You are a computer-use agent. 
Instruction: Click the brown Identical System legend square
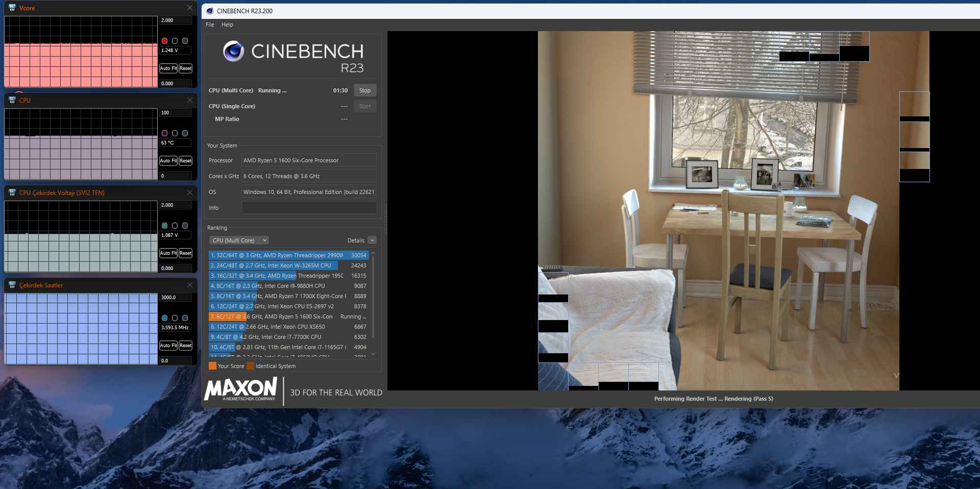pyautogui.click(x=250, y=366)
